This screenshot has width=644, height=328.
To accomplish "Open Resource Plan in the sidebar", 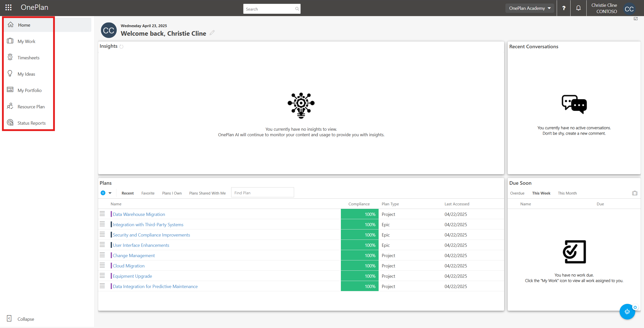I will click(31, 107).
